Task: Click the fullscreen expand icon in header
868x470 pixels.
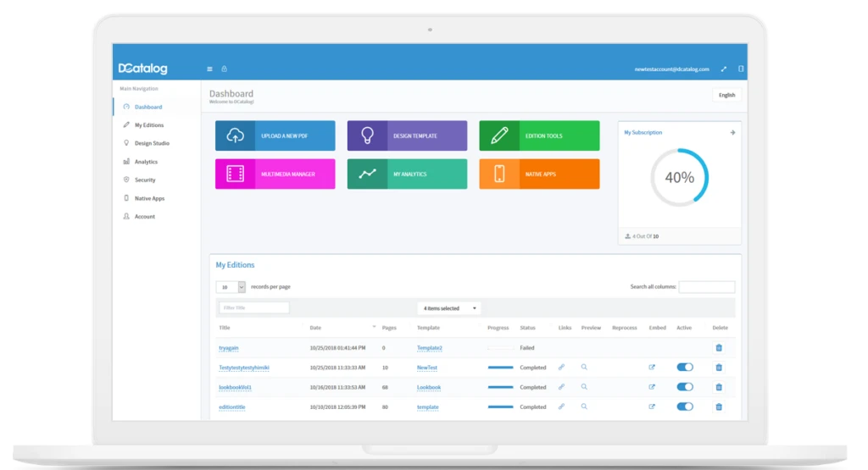Action: [723, 69]
